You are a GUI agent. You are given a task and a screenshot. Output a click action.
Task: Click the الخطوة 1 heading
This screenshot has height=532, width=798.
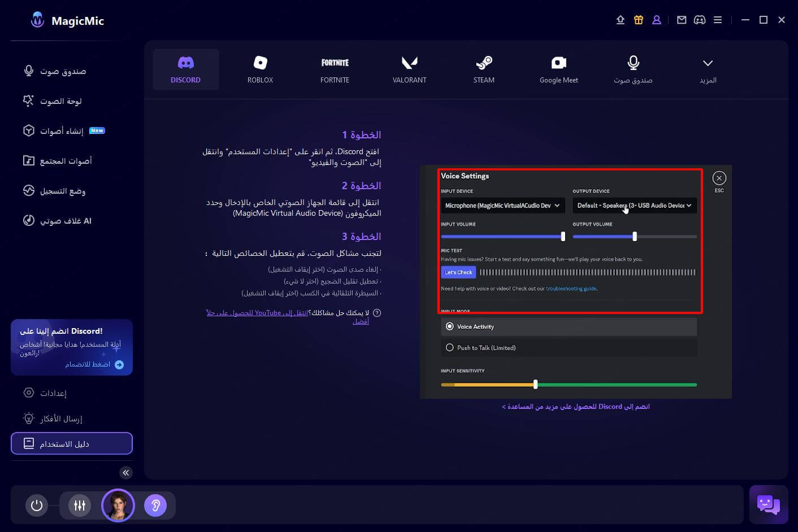tap(361, 135)
